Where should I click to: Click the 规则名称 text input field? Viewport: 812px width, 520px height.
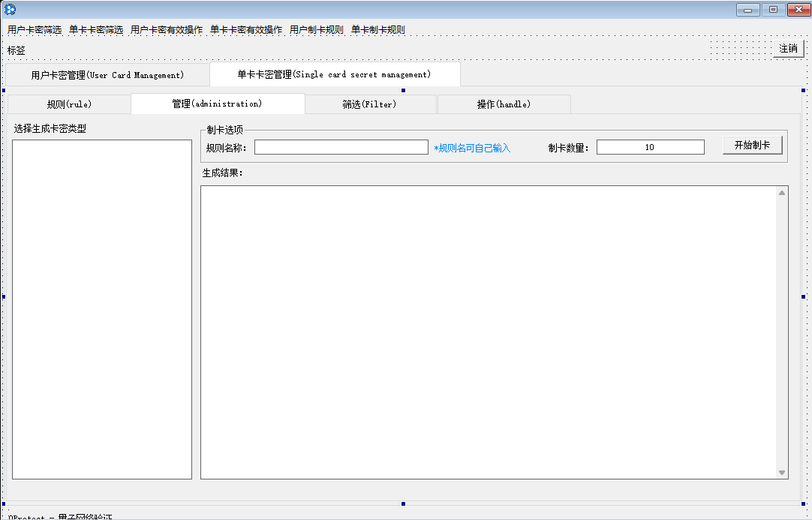[x=341, y=147]
